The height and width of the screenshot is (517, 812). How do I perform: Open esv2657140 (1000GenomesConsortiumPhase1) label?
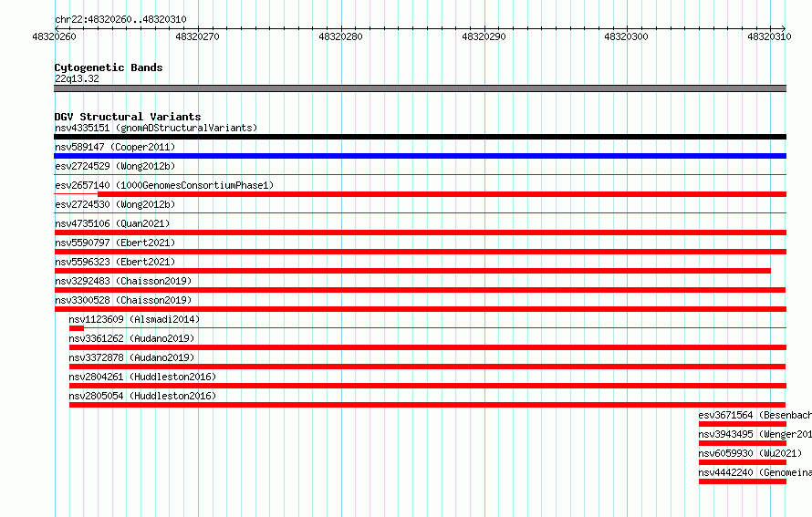tap(164, 185)
